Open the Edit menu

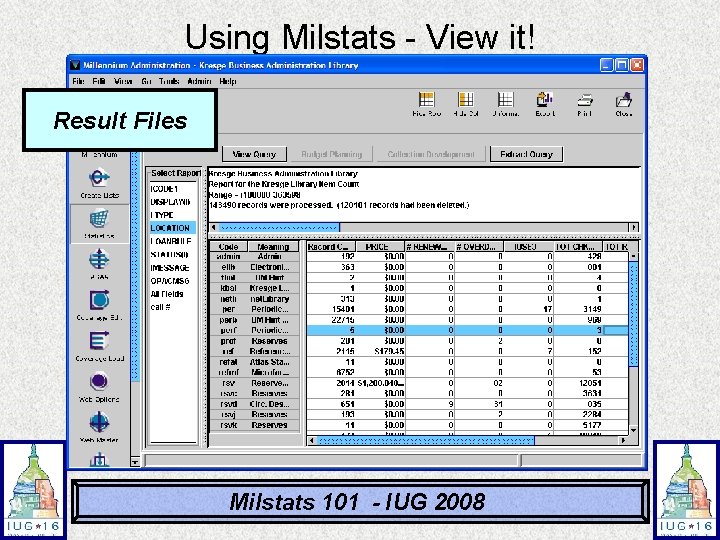click(99, 81)
